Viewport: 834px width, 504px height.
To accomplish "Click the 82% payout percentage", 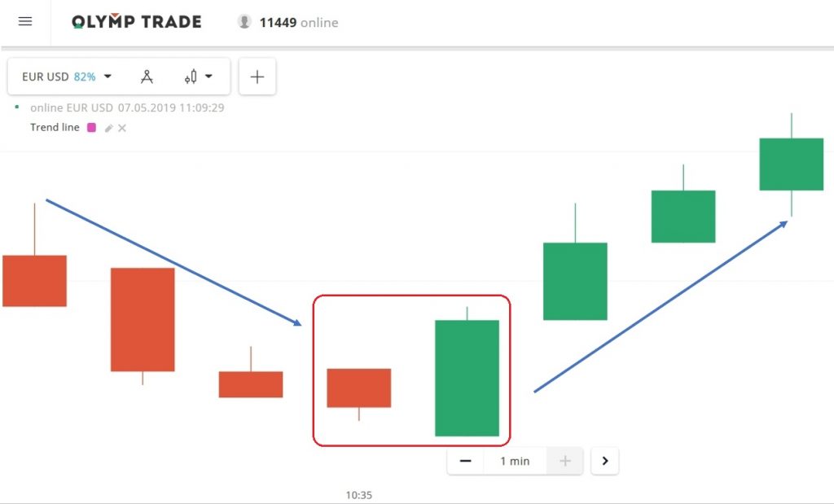I will 85,77.
